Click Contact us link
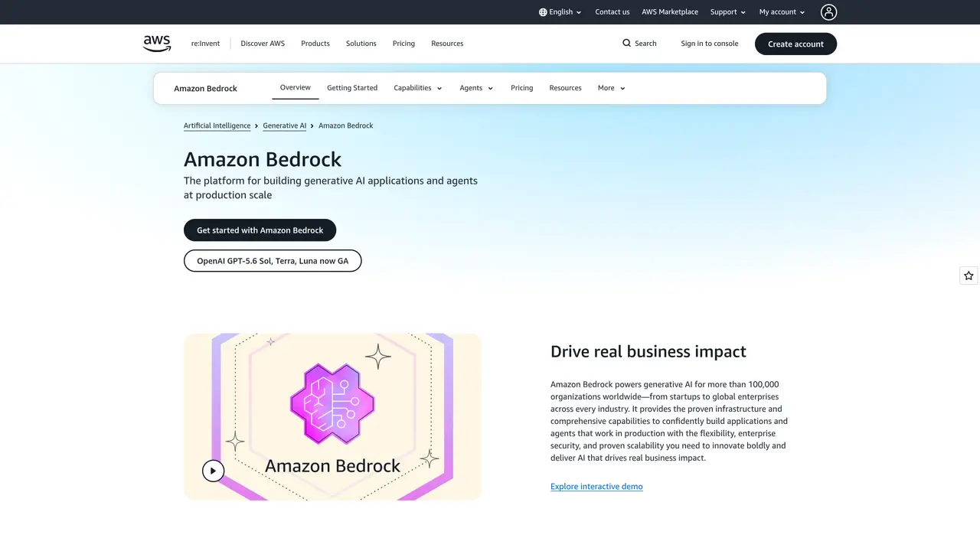Screen dimensions: 980x551 [612, 12]
